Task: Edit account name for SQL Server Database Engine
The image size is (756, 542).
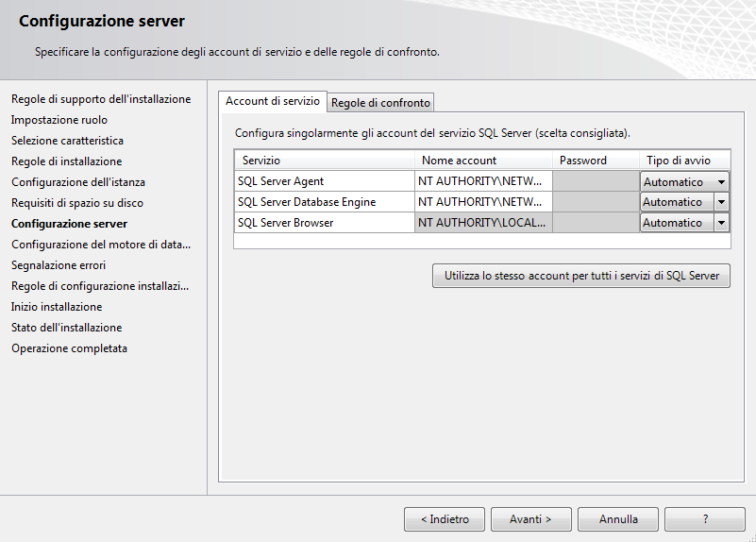Action: pos(483,202)
